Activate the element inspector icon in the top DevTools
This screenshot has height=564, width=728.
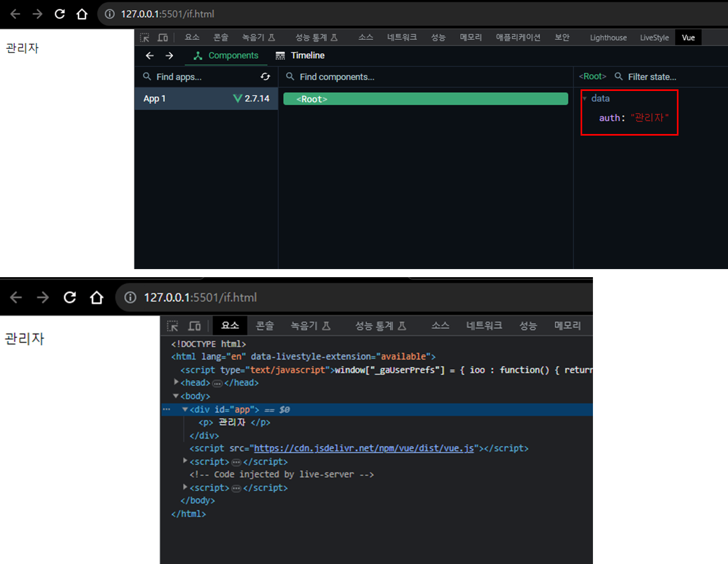click(145, 38)
